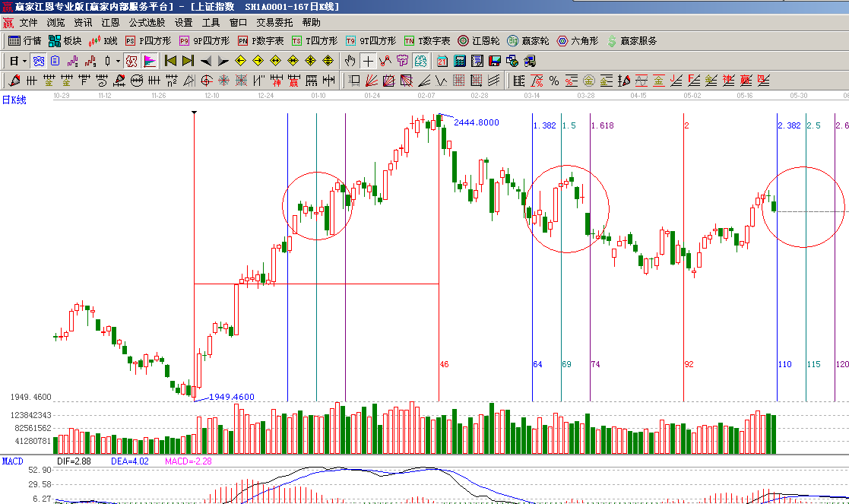Screen dimensions: 849x504
Task: Toggle the highlighted flag chart button
Action: pyautogui.click(x=150, y=61)
